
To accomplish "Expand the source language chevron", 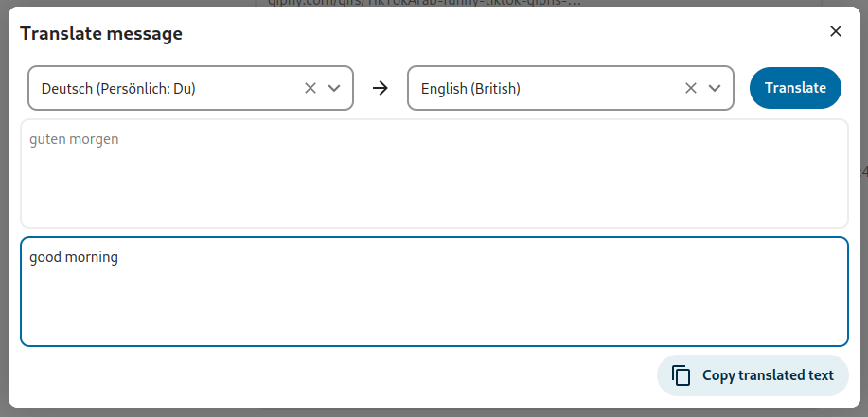I will click(x=334, y=88).
